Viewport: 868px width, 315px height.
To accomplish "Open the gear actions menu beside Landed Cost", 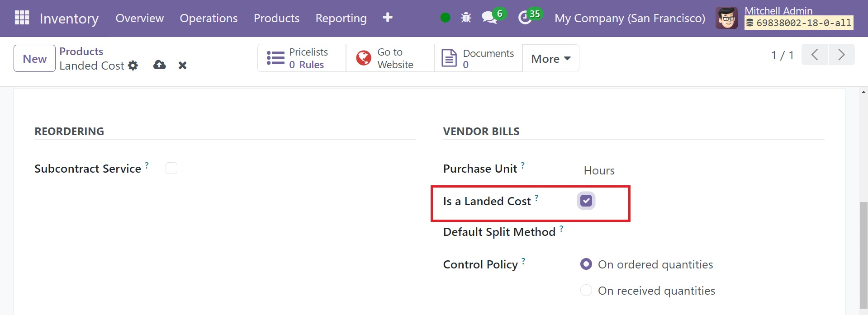I will click(x=133, y=66).
